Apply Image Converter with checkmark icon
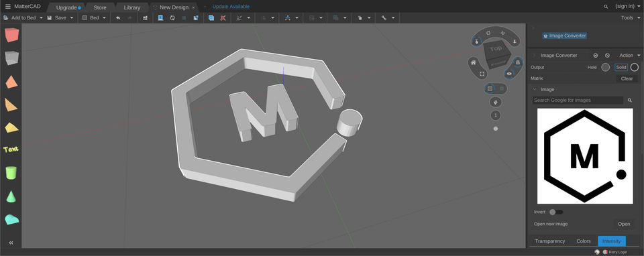 (x=596, y=56)
